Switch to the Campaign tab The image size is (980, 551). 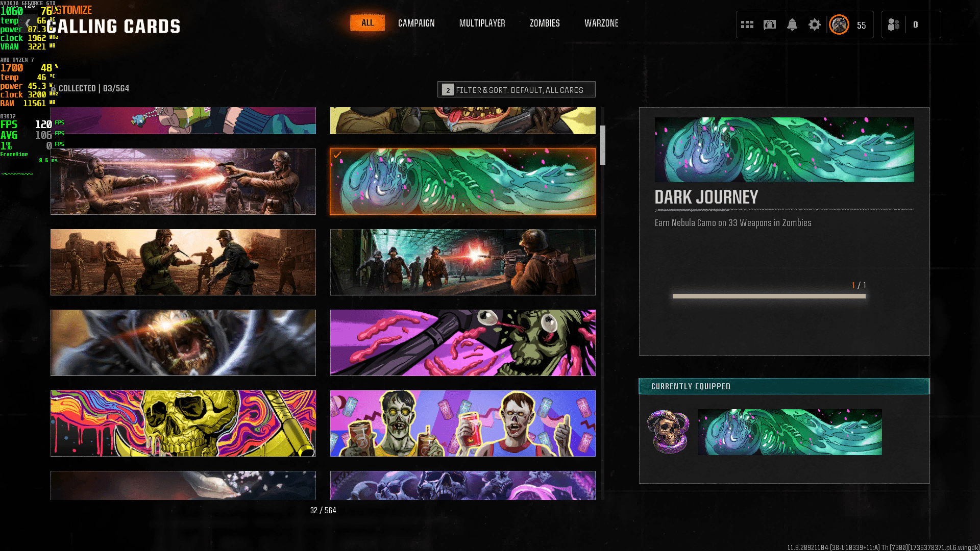tap(416, 23)
